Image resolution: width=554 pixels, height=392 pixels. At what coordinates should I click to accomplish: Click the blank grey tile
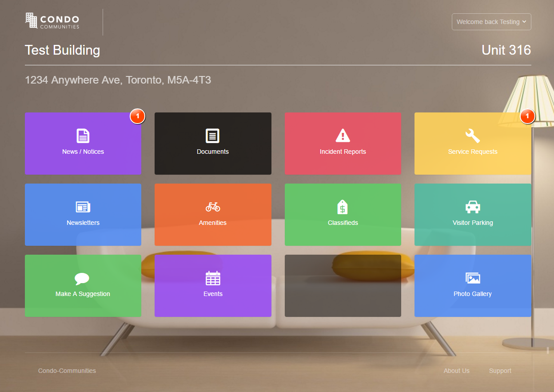click(343, 286)
